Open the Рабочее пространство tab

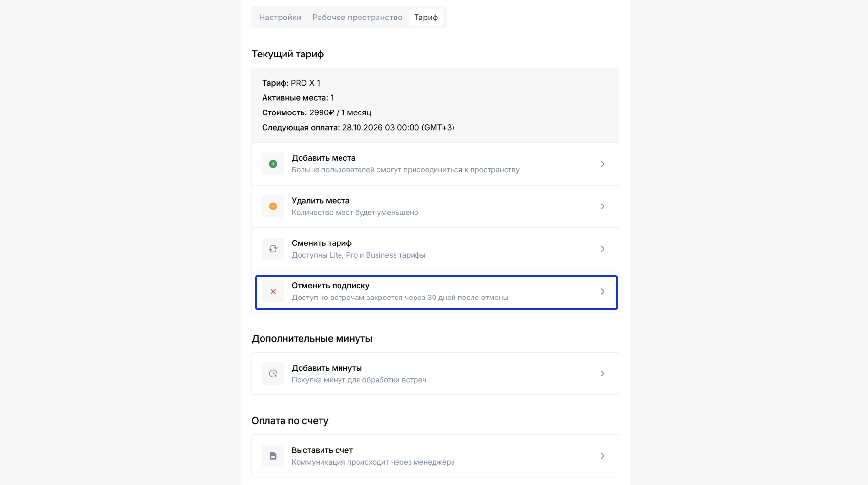coord(358,18)
